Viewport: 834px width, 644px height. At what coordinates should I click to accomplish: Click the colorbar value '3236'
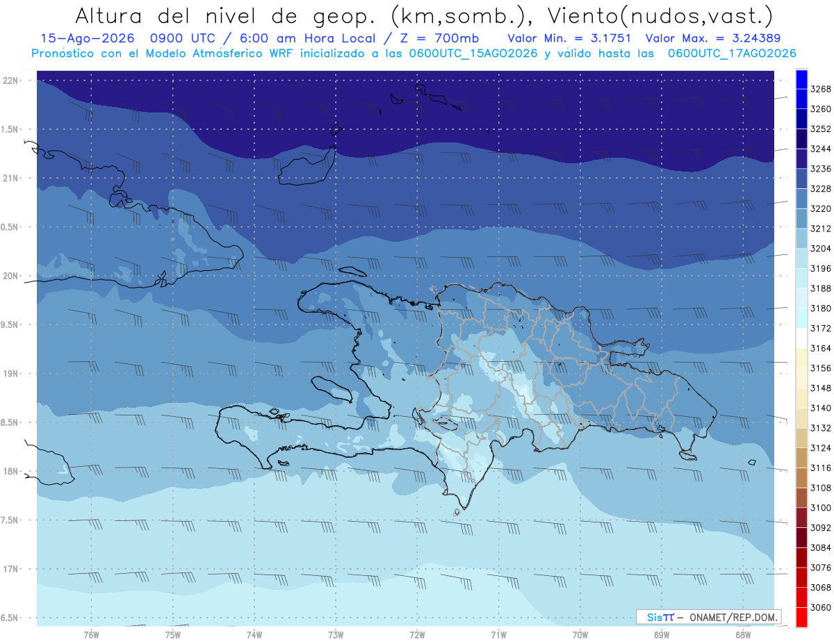point(821,169)
